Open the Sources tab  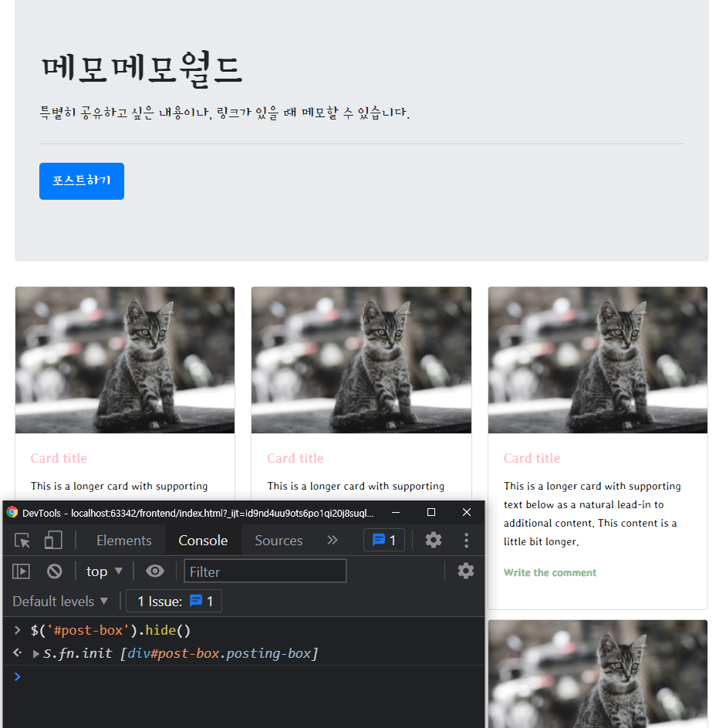coord(278,541)
